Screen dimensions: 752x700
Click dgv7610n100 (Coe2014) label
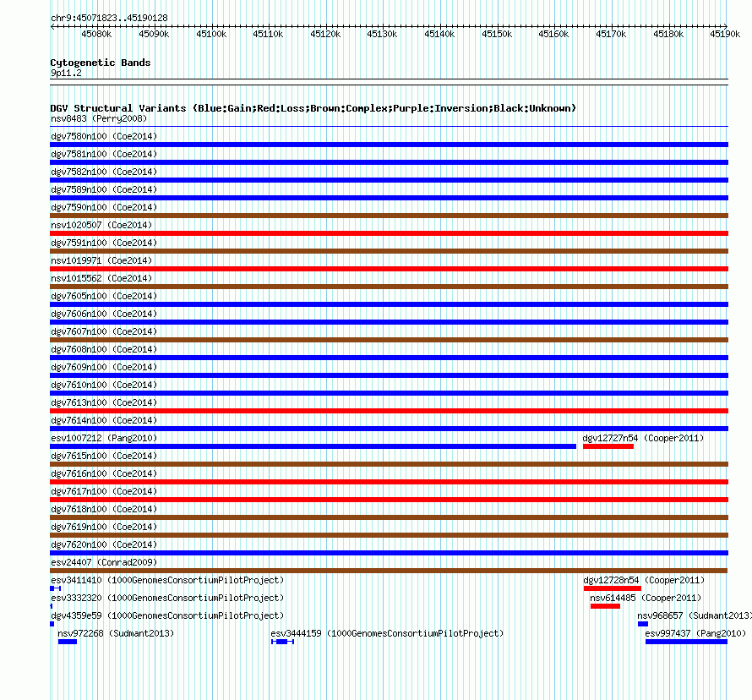[104, 385]
